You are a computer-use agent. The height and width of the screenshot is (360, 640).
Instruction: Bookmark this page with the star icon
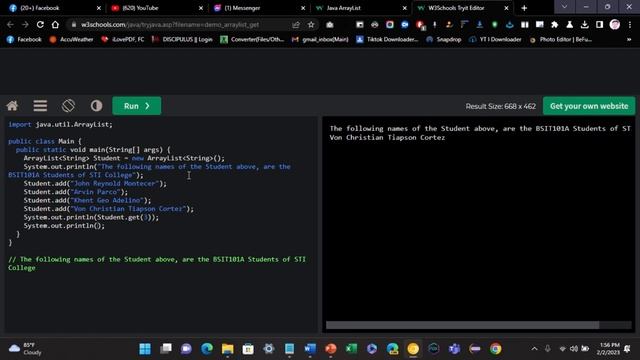click(x=311, y=24)
